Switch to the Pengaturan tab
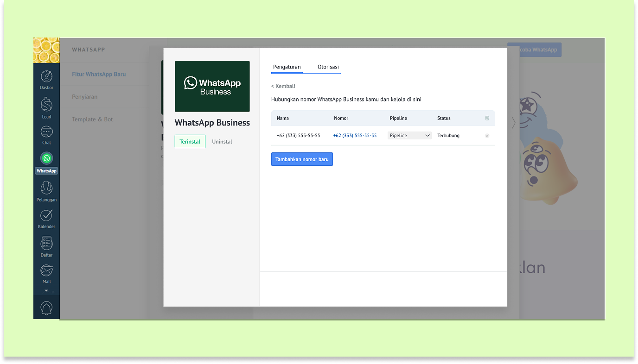This screenshot has width=638, height=364. point(287,67)
